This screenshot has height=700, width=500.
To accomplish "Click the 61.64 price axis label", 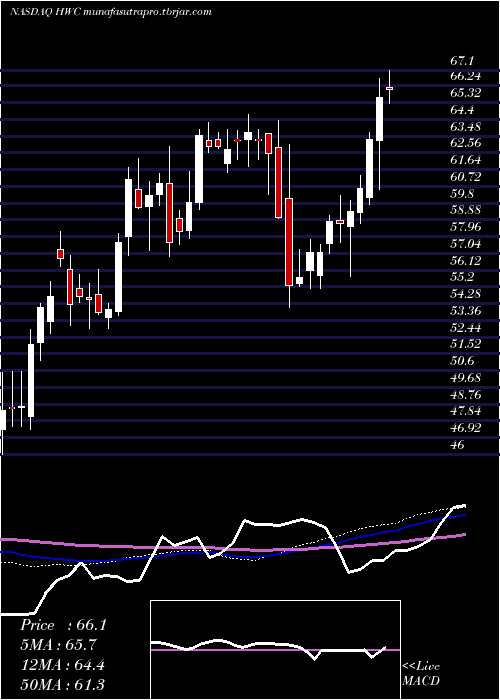I will coord(466,160).
